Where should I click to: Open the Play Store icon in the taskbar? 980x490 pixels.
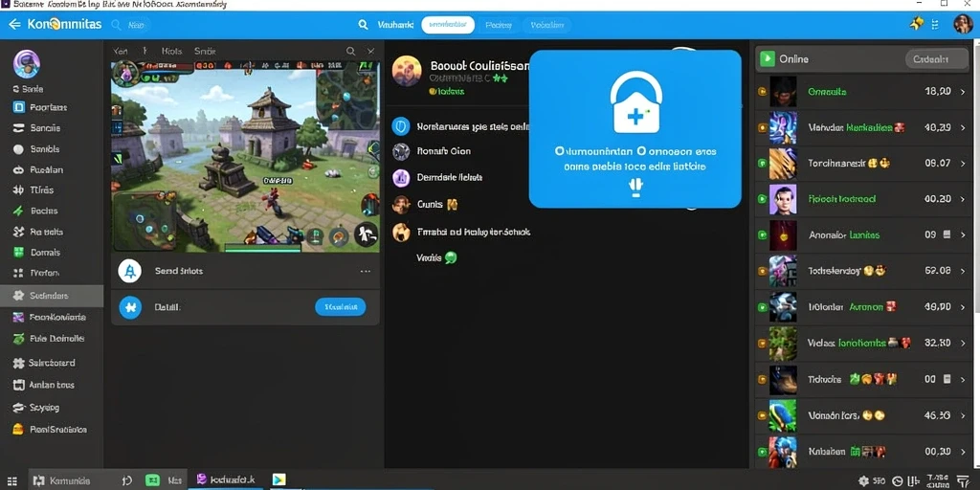[278, 479]
